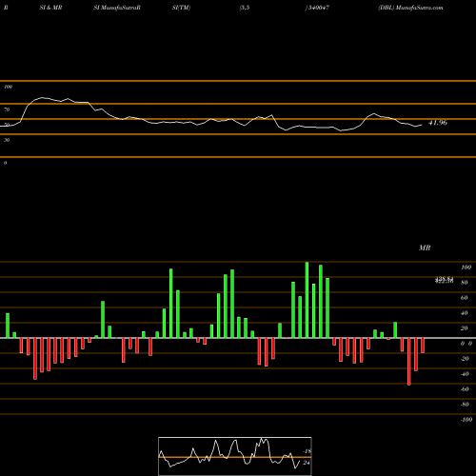The image size is (476, 476).
Task: Click the 24 value in mini chart
Action: (x=307, y=463)
